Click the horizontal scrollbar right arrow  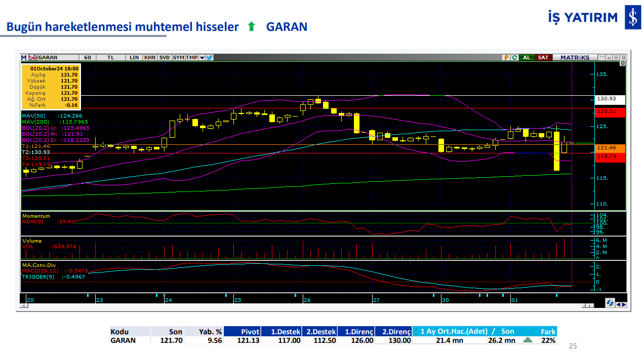590,306
